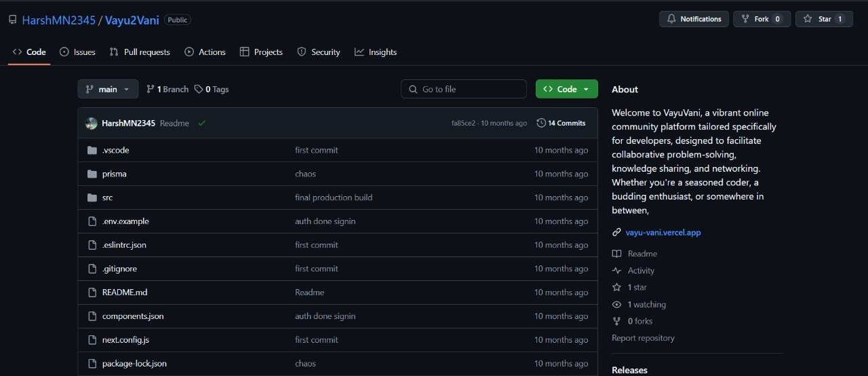View the 0 Tags link
This screenshot has height=376, width=868.
[x=212, y=89]
